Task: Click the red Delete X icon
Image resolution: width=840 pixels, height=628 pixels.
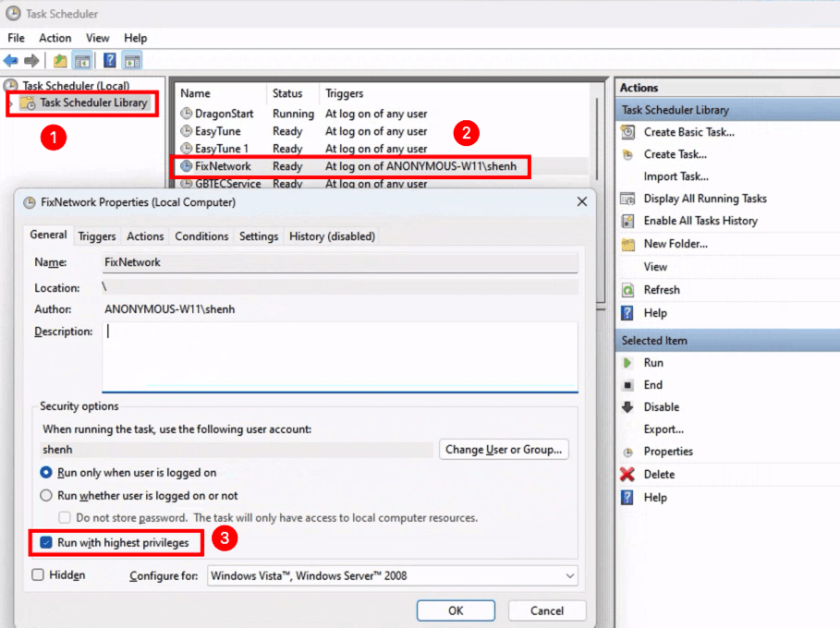Action: [x=628, y=475]
